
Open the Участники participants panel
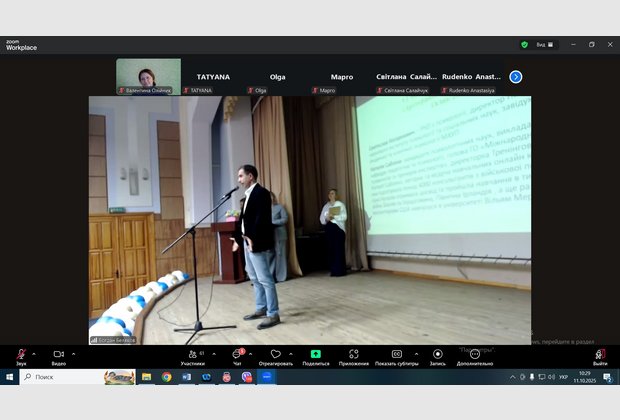tap(192, 355)
